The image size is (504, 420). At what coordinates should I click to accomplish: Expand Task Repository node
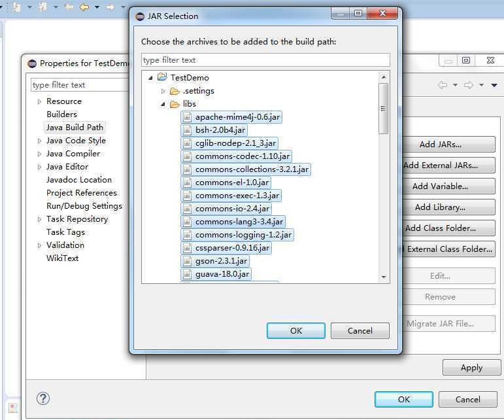39,219
